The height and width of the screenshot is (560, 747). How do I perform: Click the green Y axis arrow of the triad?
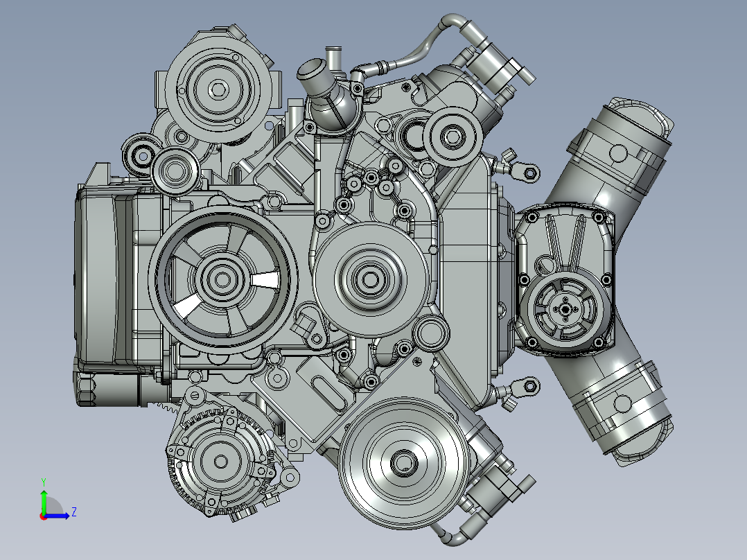click(x=44, y=501)
